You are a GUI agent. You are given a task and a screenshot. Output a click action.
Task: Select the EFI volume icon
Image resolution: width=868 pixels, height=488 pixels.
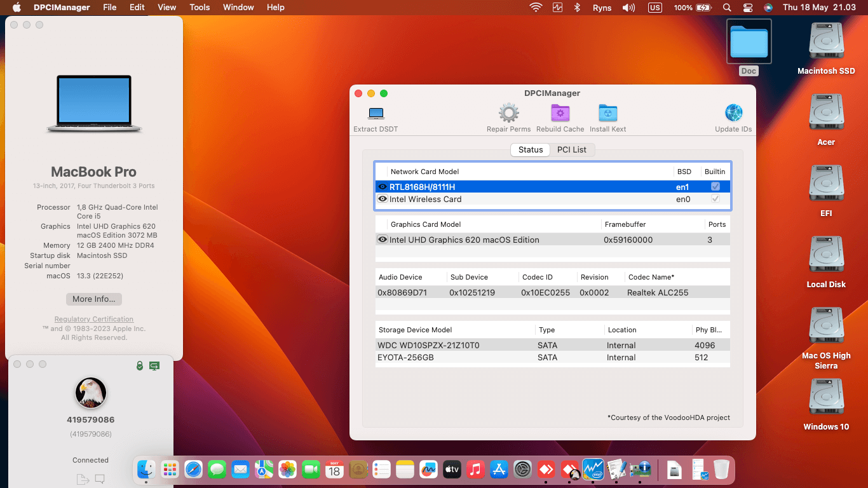[x=826, y=184]
